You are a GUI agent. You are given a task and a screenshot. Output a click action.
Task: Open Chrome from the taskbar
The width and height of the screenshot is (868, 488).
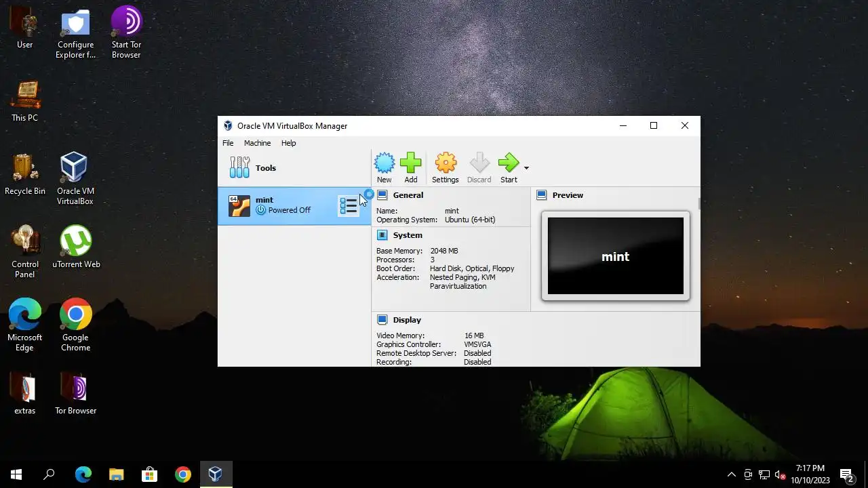tap(182, 474)
